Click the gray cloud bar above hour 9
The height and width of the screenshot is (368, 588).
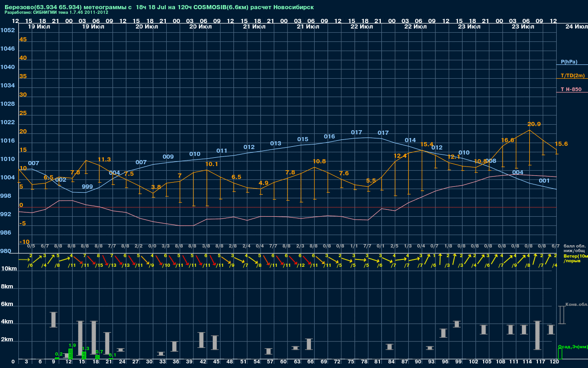53,320
